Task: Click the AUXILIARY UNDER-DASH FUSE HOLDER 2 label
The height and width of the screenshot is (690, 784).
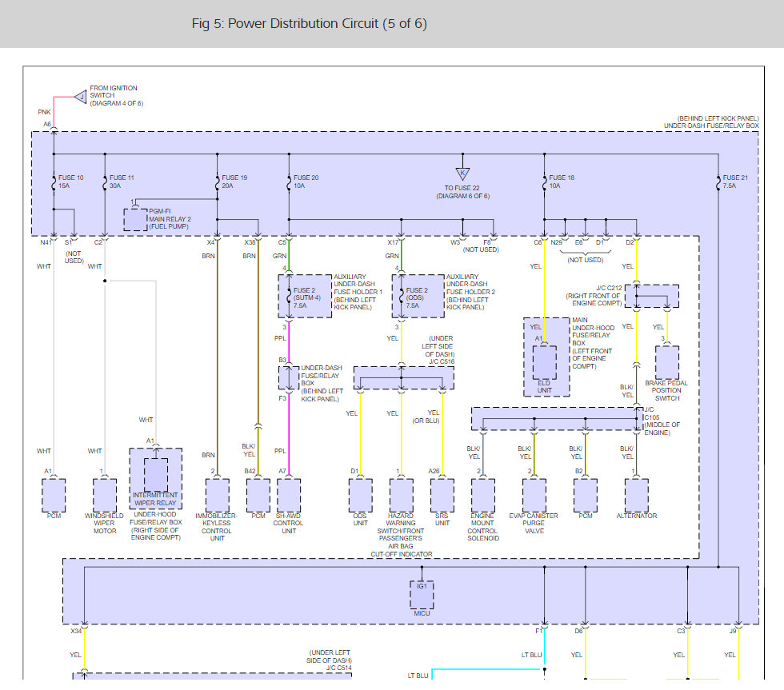Action: pyautogui.click(x=470, y=292)
